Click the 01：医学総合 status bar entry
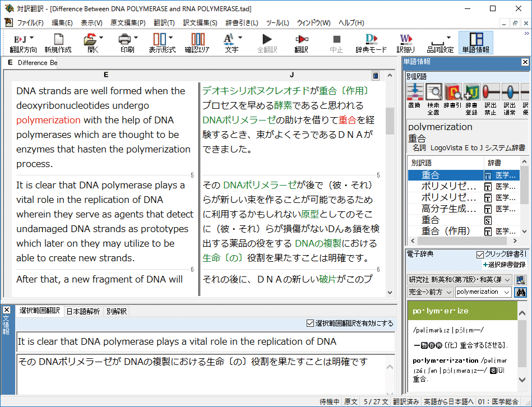532x407 pixels. [498, 402]
